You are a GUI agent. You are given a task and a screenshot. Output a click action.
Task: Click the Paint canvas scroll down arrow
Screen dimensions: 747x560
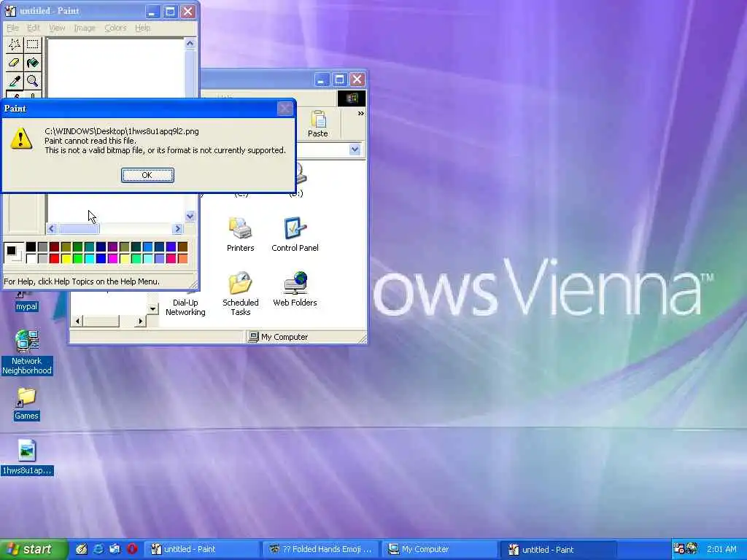pyautogui.click(x=190, y=216)
